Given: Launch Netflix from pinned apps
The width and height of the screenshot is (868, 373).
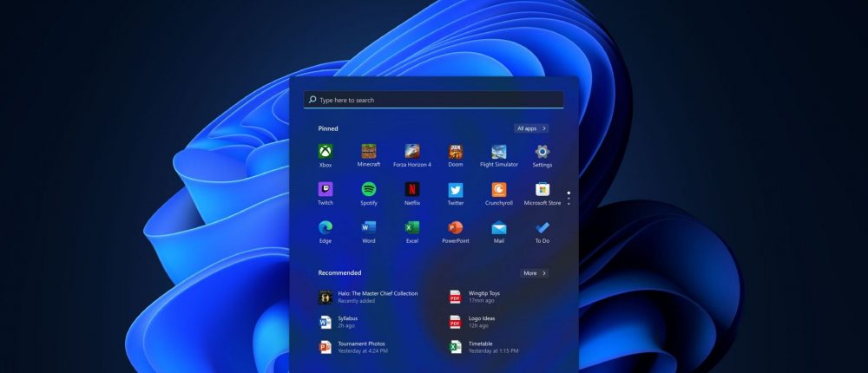Looking at the screenshot, I should pos(412,191).
